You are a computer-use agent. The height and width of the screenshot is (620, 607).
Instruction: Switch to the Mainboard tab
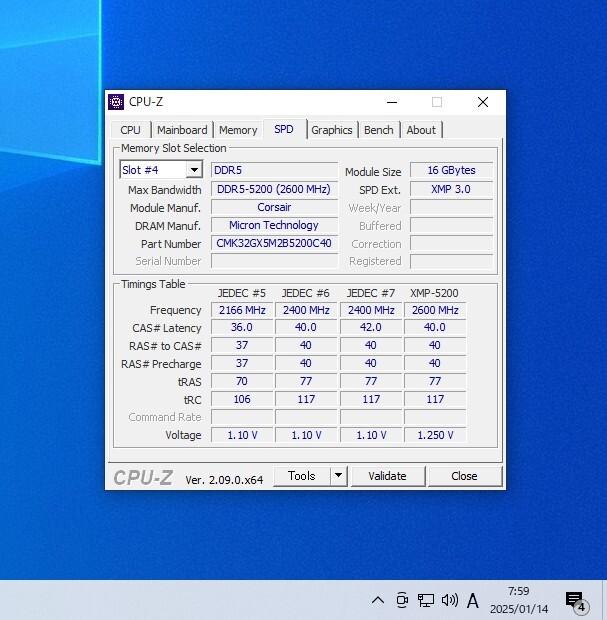tap(182, 130)
